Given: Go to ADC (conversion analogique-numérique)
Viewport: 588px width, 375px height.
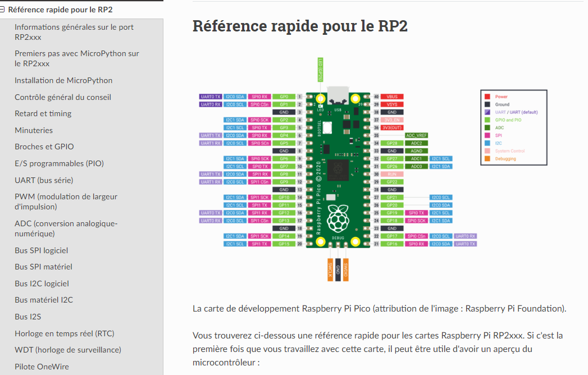Looking at the screenshot, I should [x=66, y=228].
